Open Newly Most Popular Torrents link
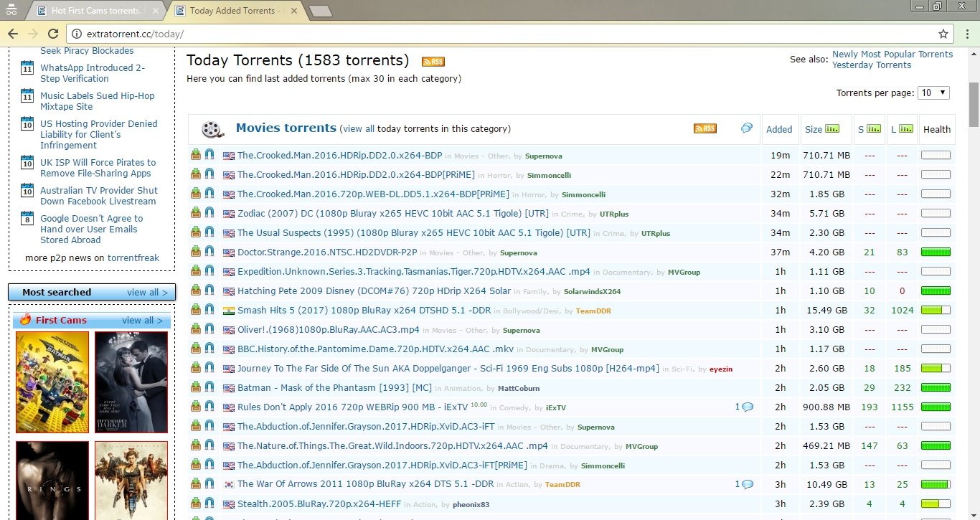 coord(892,55)
